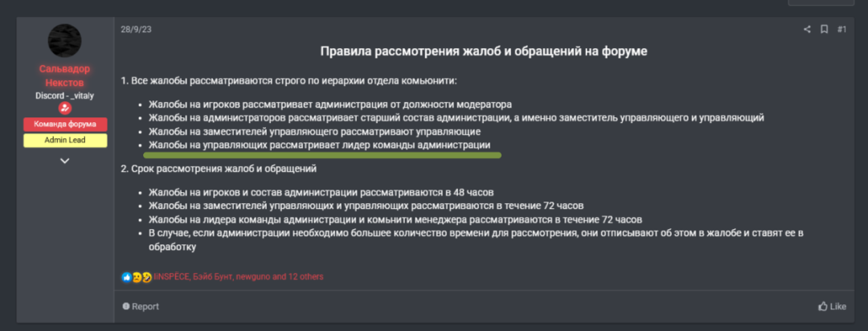Click the yellow emoji reaction icon
Viewport: 868px width, 331px height.
point(137,276)
